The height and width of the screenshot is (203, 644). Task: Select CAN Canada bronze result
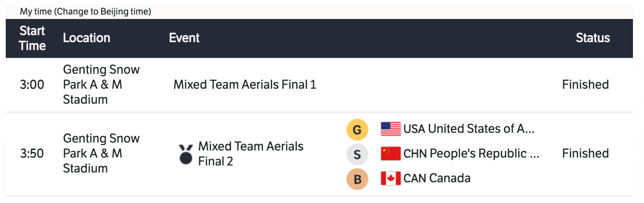tap(437, 178)
